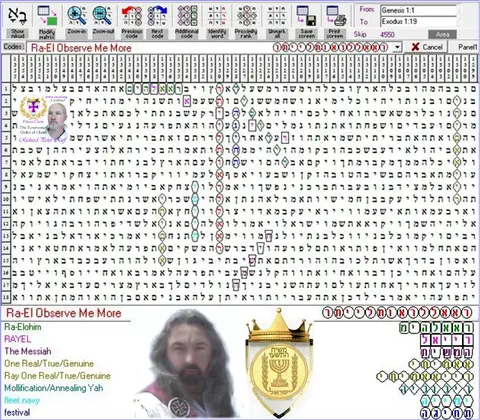Viewport: 480px width, 420px height.
Task: Select the row 18 header of the matrix
Action: [x=6, y=296]
